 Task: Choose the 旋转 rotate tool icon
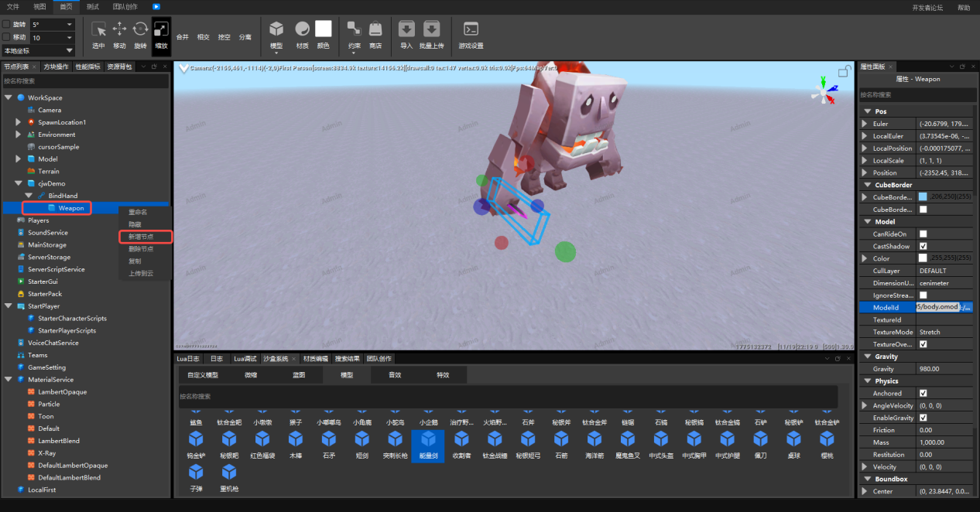click(x=140, y=30)
